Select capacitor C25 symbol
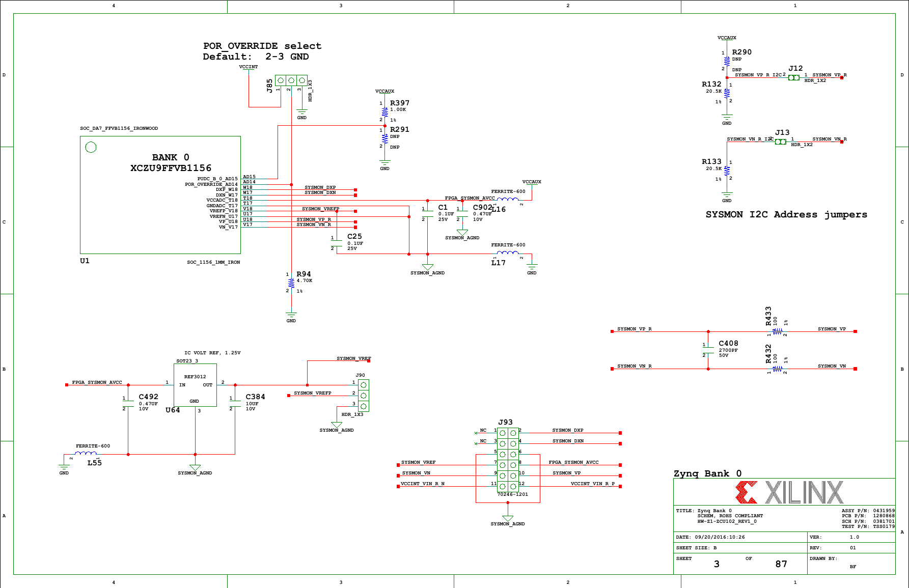This screenshot has width=909, height=588. (337, 243)
